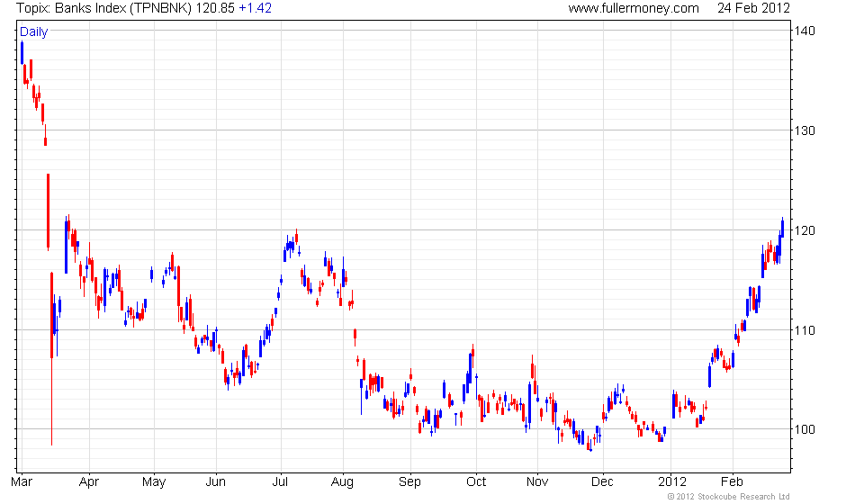This screenshot has width=864, height=504.
Task: Open the www.fullermoney.com link
Action: (x=634, y=8)
